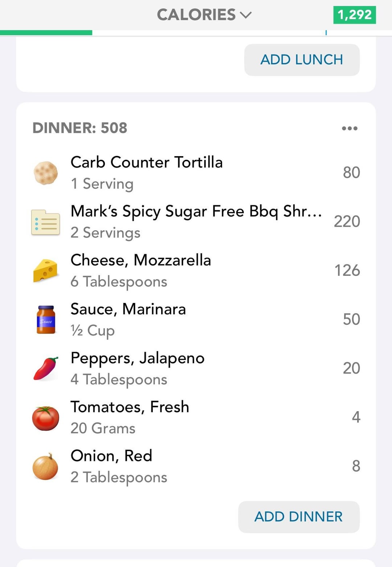
Task: Open the Sauce, Marinara entry
Action: point(196,320)
